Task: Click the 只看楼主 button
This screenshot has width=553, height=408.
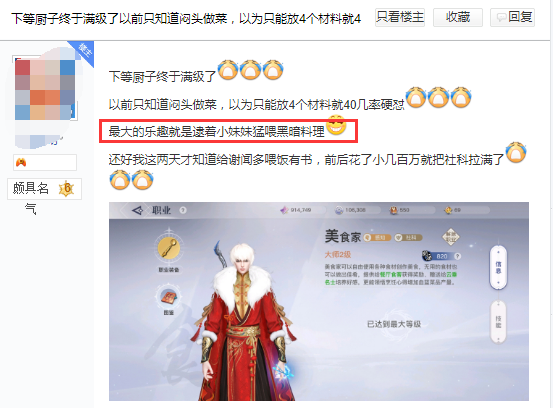Action: [x=400, y=17]
